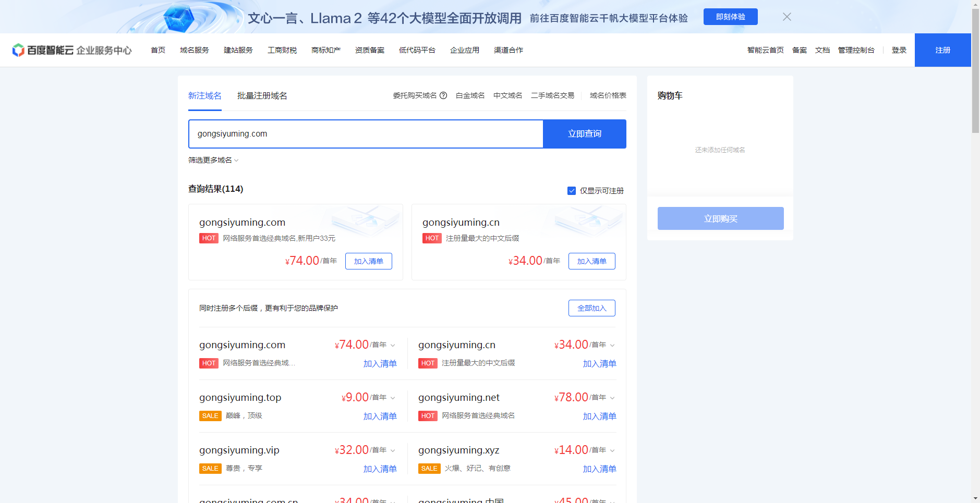
Task: Expand the 筛选更多域名 filter options
Action: 212,160
